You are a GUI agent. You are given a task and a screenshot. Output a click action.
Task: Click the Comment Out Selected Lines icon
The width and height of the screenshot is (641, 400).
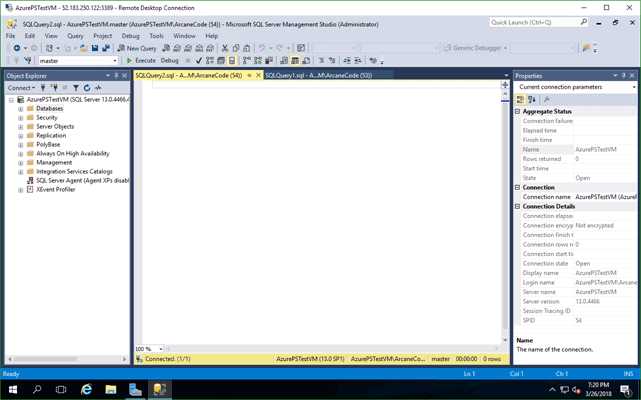(321, 61)
